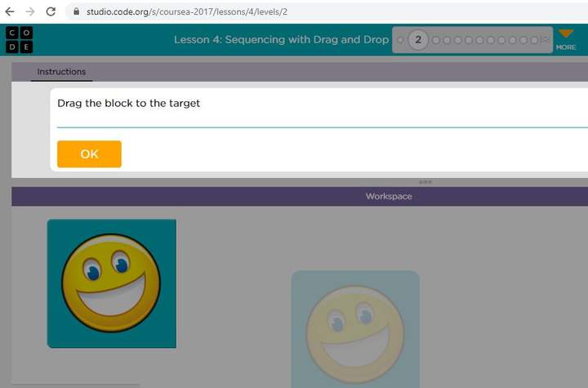Click the "Drag the block to the target" text
The height and width of the screenshot is (388, 588).
point(128,104)
